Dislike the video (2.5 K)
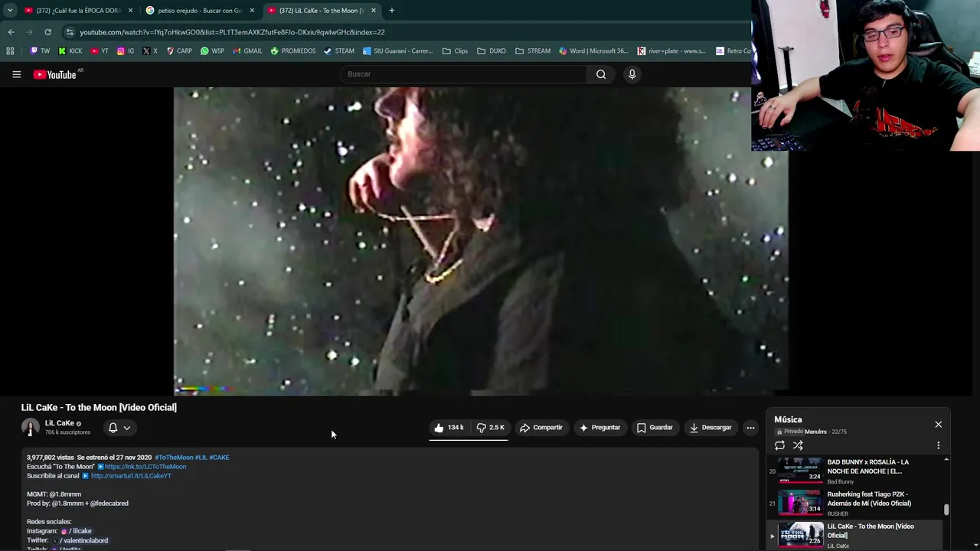This screenshot has width=980, height=551. pos(490,428)
